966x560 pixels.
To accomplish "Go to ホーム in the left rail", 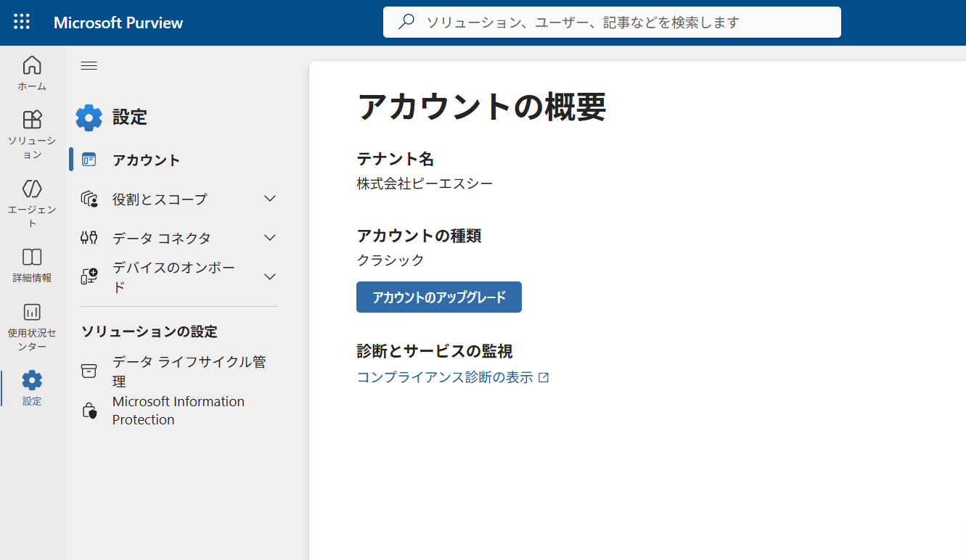I will click(x=32, y=73).
